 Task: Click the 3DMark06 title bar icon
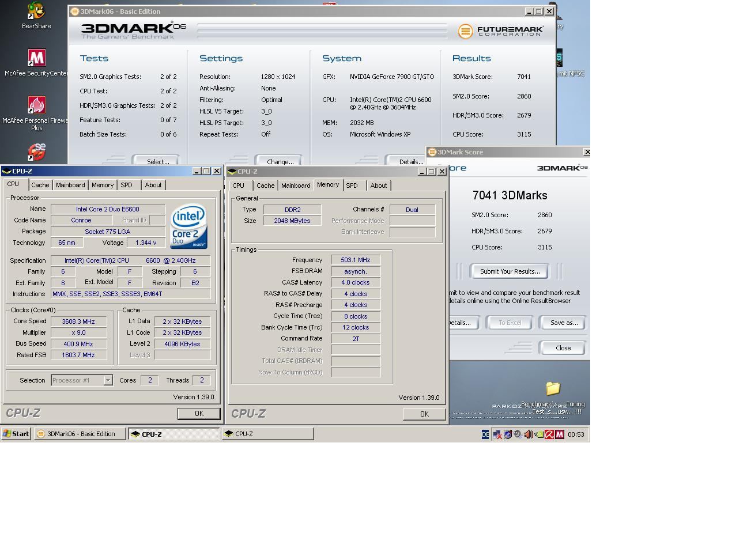[74, 12]
